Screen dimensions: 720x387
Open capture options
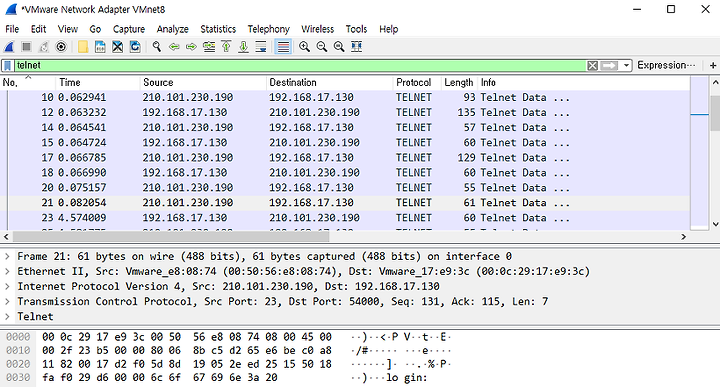[61, 47]
